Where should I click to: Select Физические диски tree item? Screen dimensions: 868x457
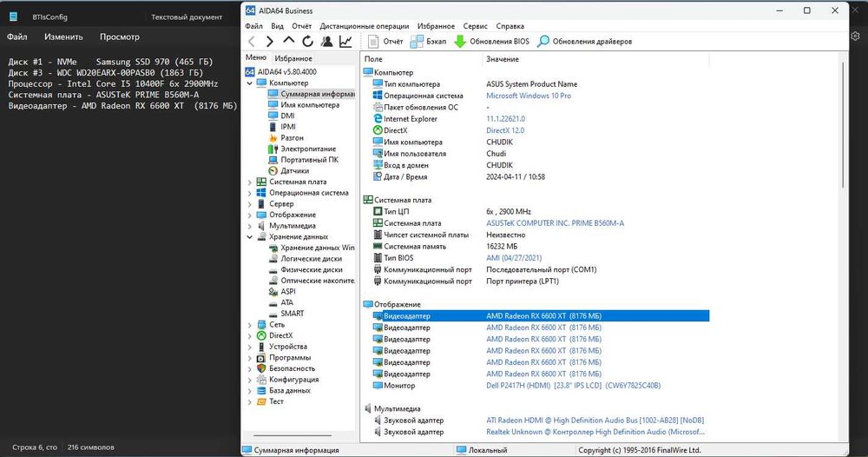click(306, 269)
